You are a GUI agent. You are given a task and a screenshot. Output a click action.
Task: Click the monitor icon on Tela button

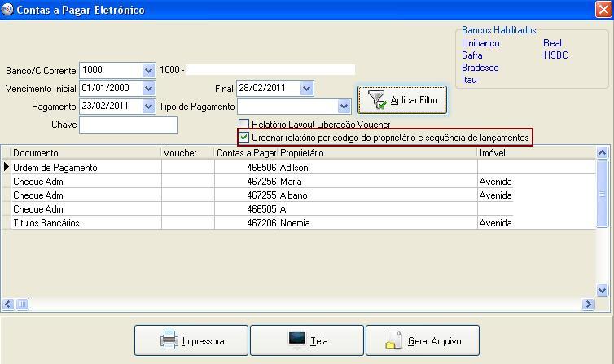[297, 340]
